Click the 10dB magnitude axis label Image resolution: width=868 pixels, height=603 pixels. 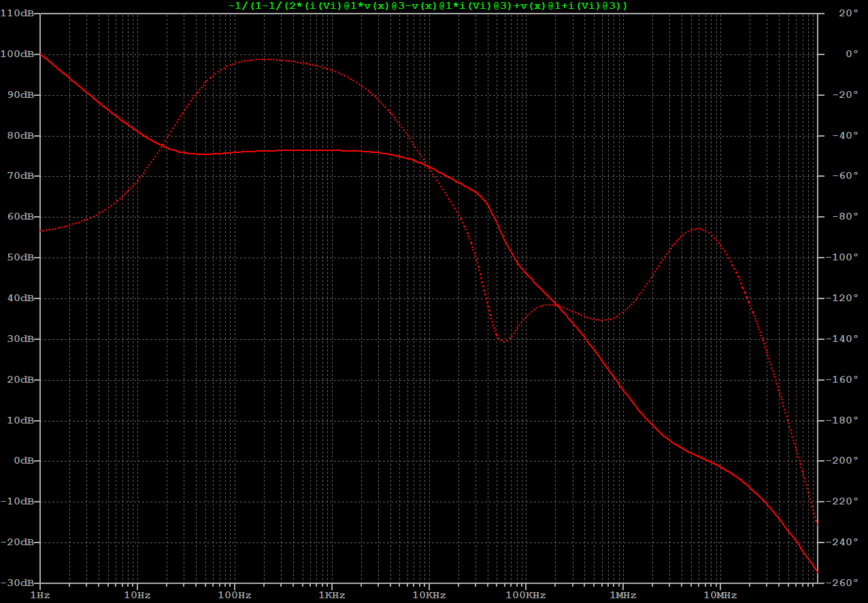pyautogui.click(x=20, y=420)
